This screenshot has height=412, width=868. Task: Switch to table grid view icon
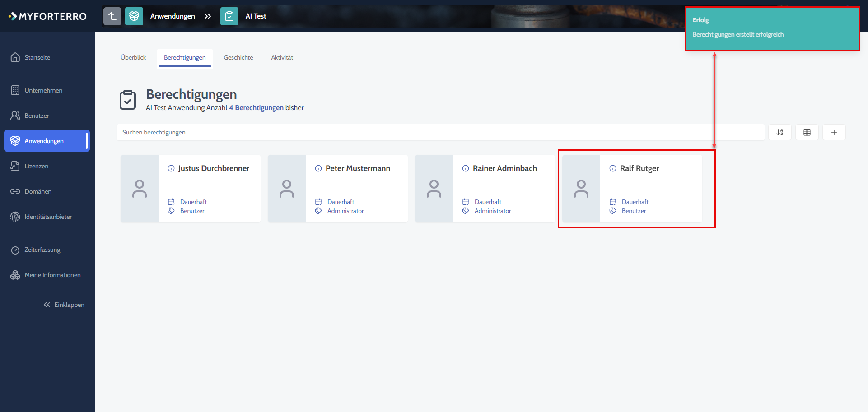807,132
